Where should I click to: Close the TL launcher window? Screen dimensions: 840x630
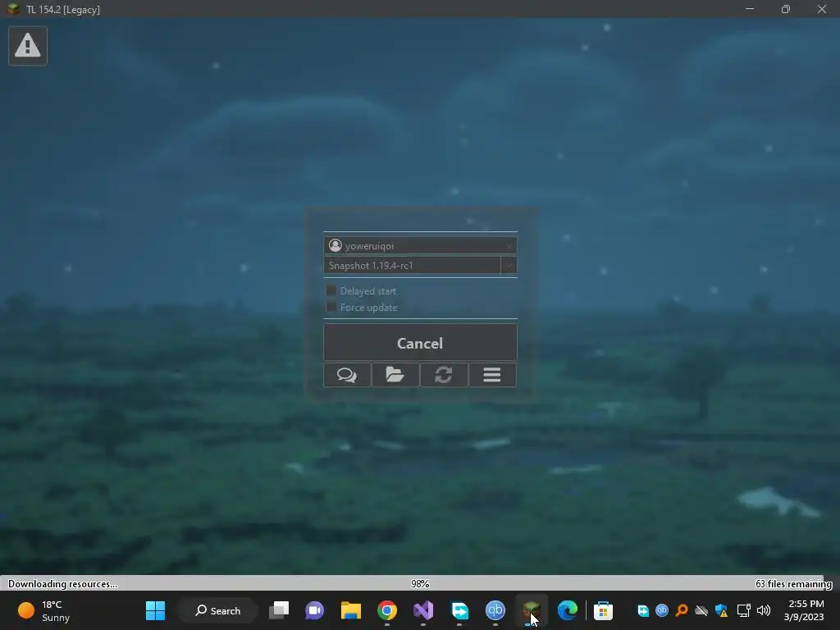pyautogui.click(x=822, y=9)
